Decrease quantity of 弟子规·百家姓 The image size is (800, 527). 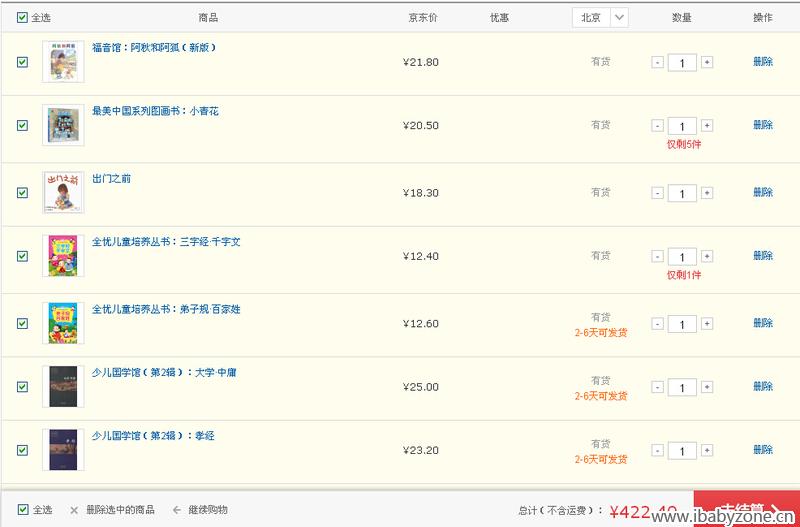click(x=658, y=323)
